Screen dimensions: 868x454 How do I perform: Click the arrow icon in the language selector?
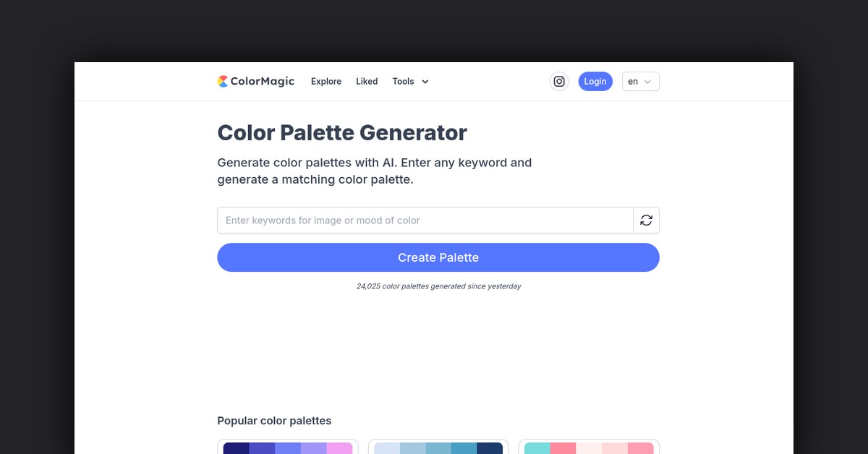click(x=649, y=82)
